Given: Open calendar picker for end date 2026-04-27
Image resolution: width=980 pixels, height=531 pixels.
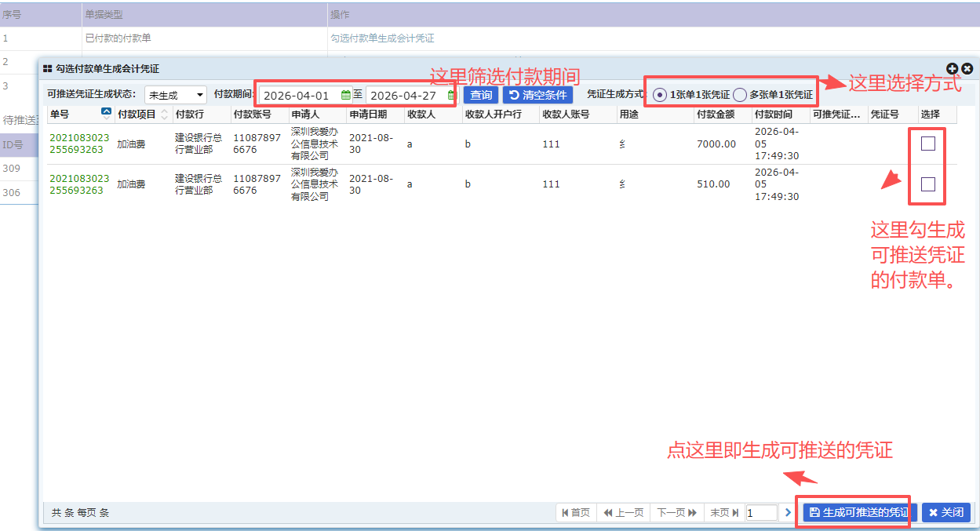Looking at the screenshot, I should coord(452,95).
